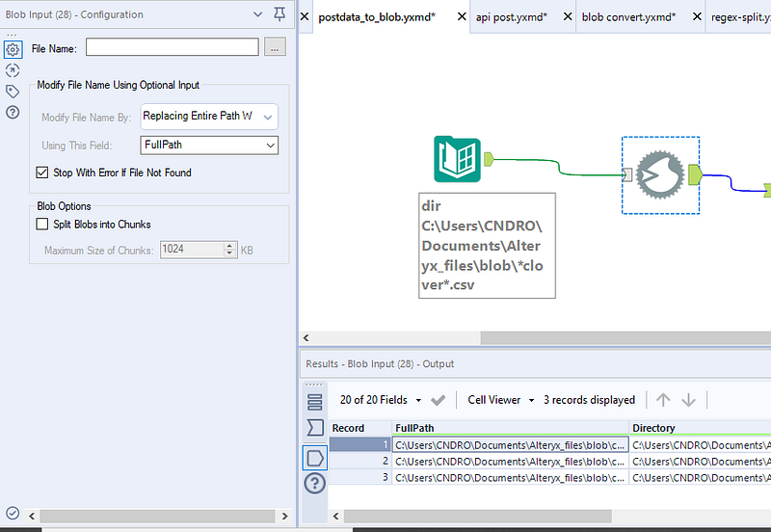Screen dimensions: 771x532
Task: Click the results grid horizontal scrollbar thumb
Action: pos(478,516)
